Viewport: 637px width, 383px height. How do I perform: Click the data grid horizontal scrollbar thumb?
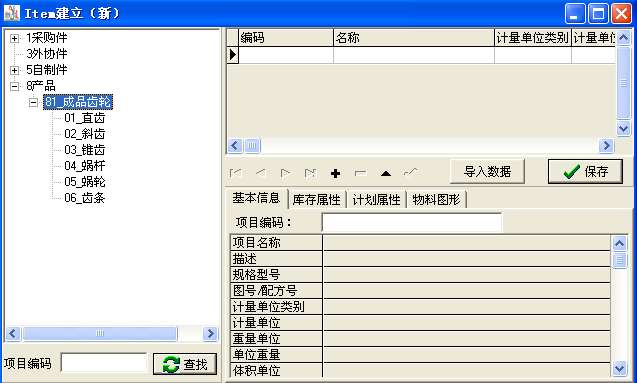tap(252, 145)
